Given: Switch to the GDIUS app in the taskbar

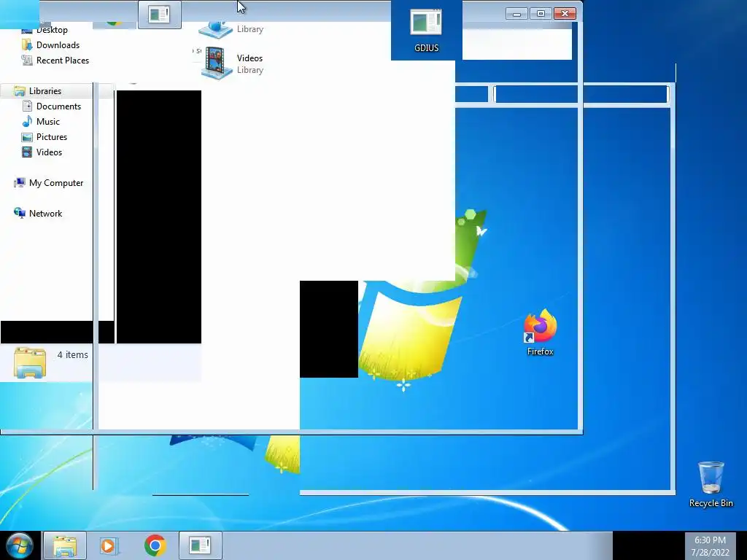Looking at the screenshot, I should (x=200, y=545).
